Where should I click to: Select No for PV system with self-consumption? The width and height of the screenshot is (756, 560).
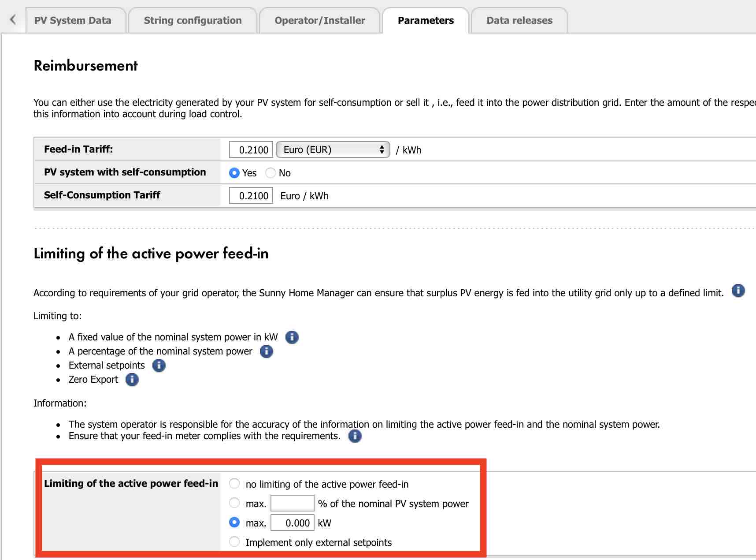point(270,173)
